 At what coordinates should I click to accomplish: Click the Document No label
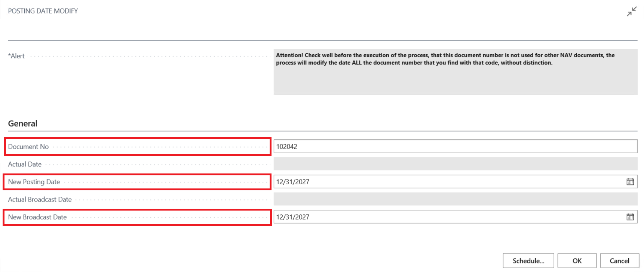[28, 146]
